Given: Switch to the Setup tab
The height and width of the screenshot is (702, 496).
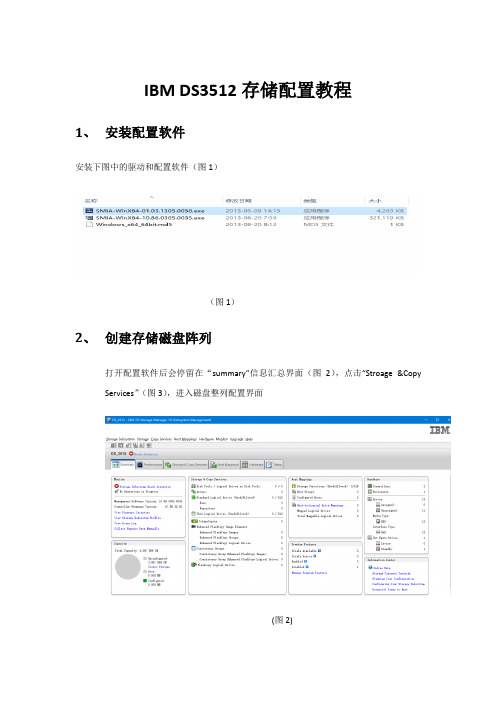Looking at the screenshot, I should (x=274, y=465).
